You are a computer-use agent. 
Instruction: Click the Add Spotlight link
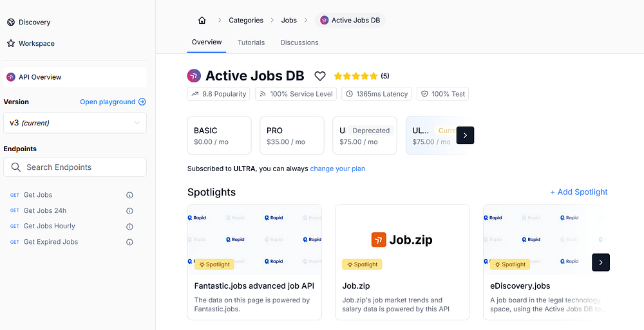click(579, 192)
